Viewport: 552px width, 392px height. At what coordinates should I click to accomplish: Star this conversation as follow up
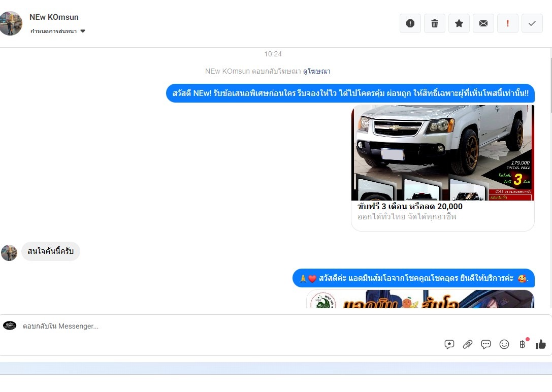tap(459, 23)
